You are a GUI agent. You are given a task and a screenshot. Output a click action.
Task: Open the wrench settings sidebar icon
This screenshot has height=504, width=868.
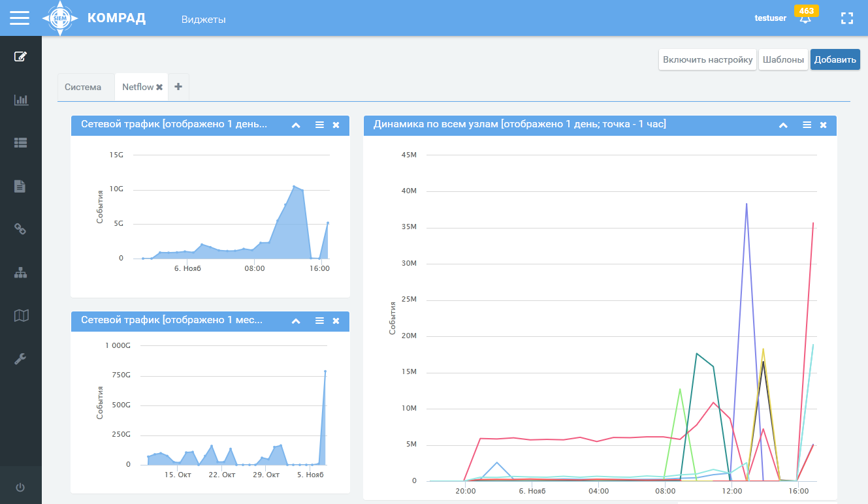pos(20,358)
